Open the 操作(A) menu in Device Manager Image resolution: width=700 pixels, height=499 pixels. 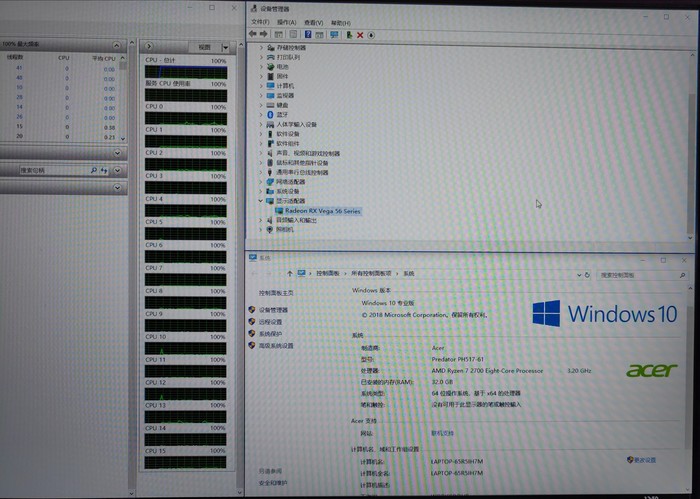coord(287,22)
